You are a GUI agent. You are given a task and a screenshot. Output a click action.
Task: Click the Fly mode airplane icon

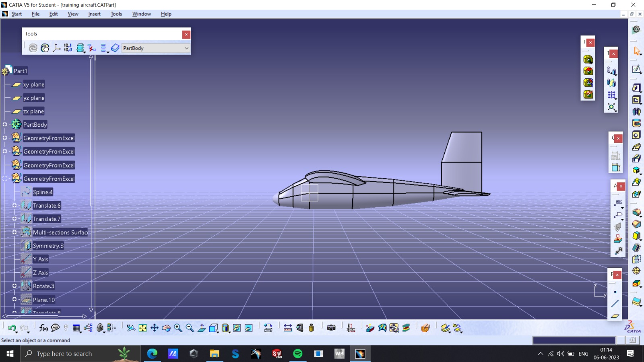point(131,328)
